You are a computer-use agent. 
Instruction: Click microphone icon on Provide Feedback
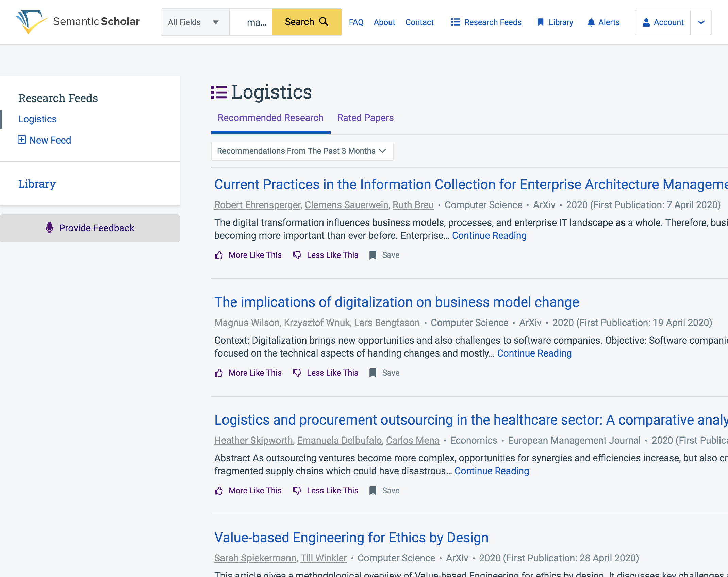pos(50,228)
